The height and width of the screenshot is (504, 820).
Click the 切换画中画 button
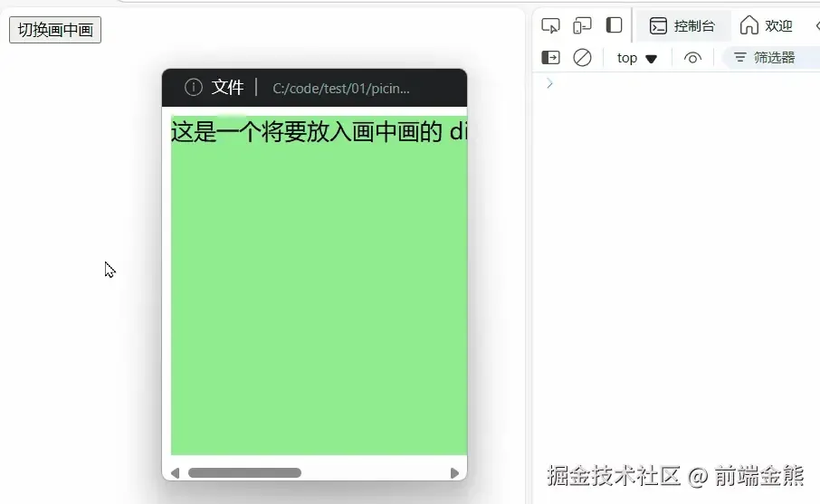[55, 30]
